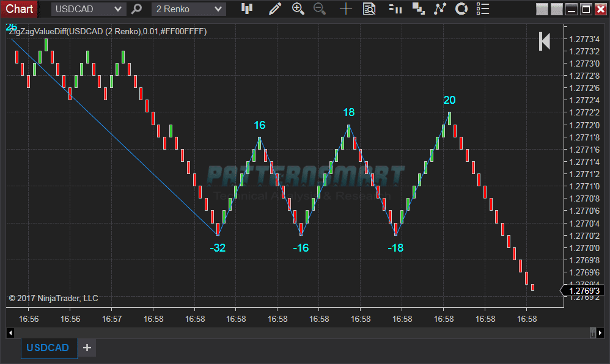Click the left scrollbar arrow
Viewport: 610px width, 364px height.
[10, 333]
